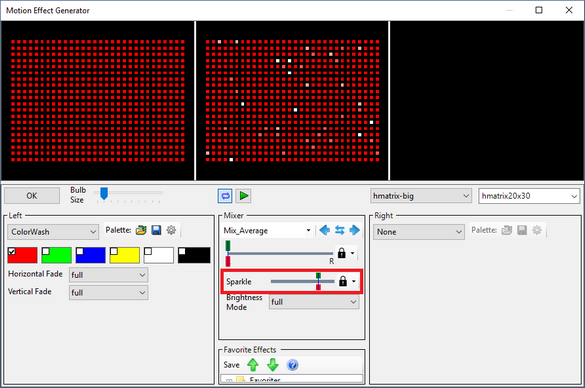Screen dimensions: 585x388
Task: Enable the green color checkbox
Action: pos(46,251)
